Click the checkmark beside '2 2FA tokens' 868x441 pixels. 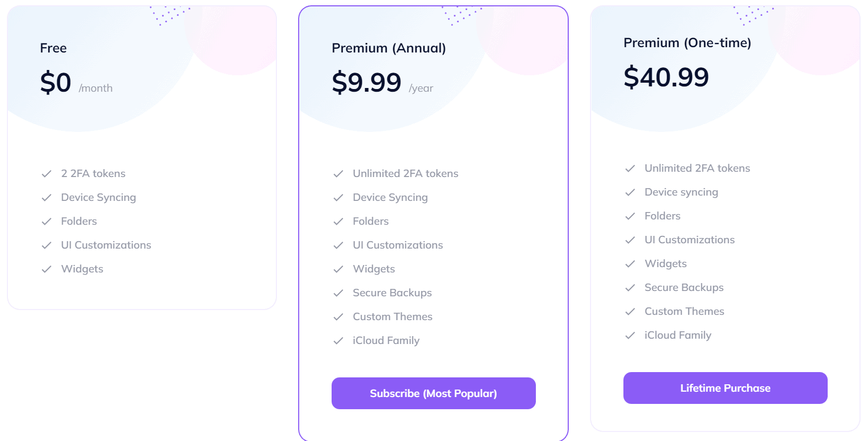coord(46,173)
